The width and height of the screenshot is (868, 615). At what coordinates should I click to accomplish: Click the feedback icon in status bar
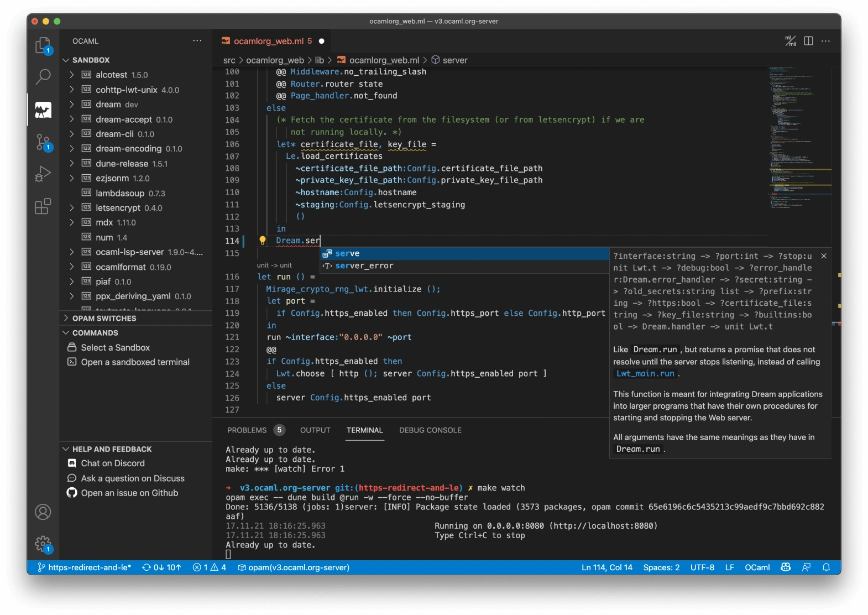tap(806, 567)
